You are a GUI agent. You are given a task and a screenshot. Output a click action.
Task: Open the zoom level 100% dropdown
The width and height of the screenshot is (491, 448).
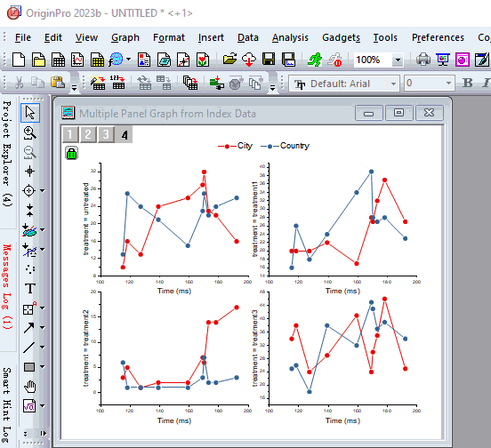(x=398, y=60)
